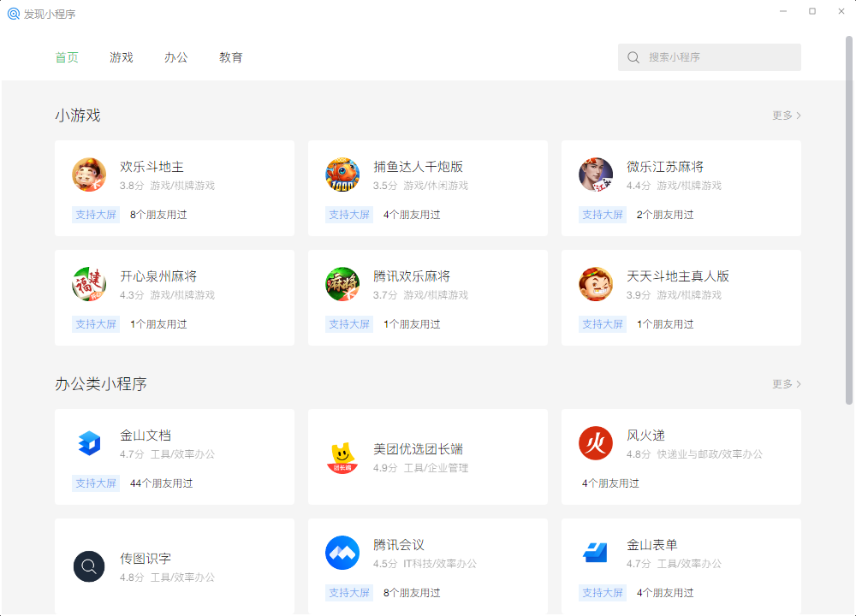Screen dimensions: 856x616
Task: Click 支持大屏 tag on 腾讯会议
Action: [x=349, y=593]
